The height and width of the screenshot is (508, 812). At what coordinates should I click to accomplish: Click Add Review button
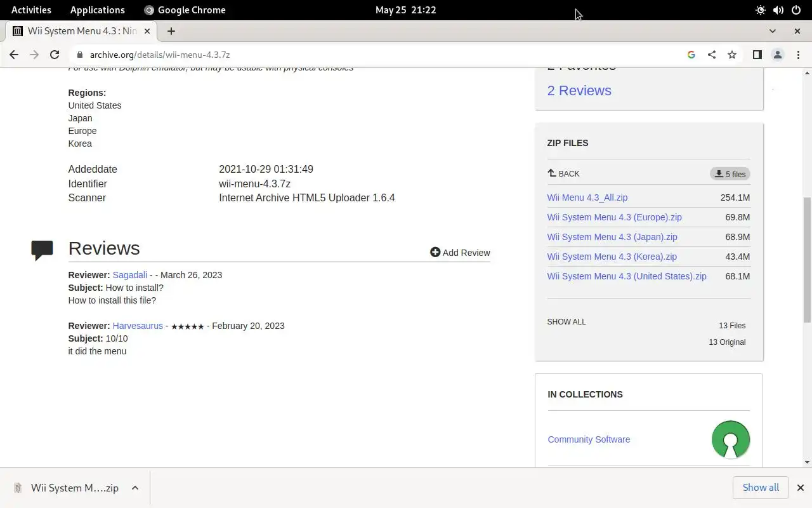coord(460,252)
